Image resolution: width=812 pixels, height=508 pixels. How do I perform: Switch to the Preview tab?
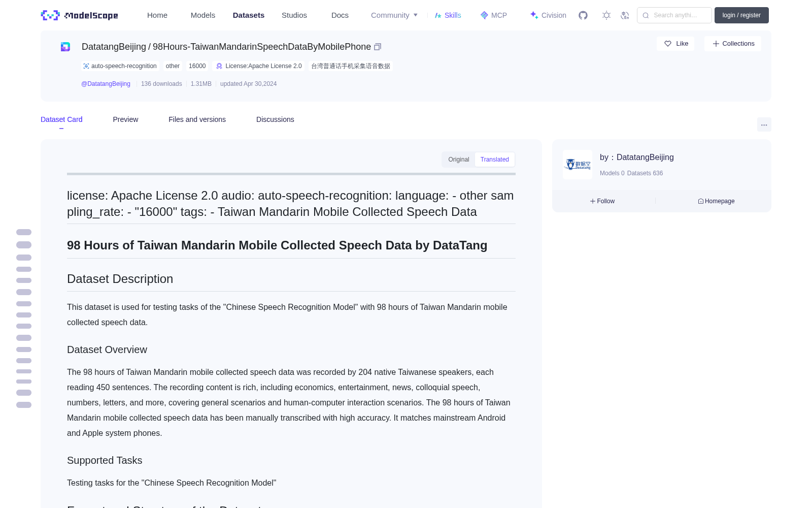tap(125, 119)
